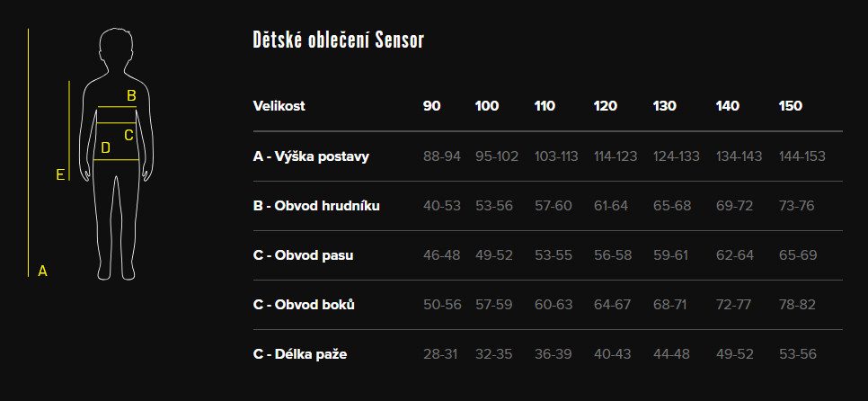Click height value 144-153 cell

point(802,156)
